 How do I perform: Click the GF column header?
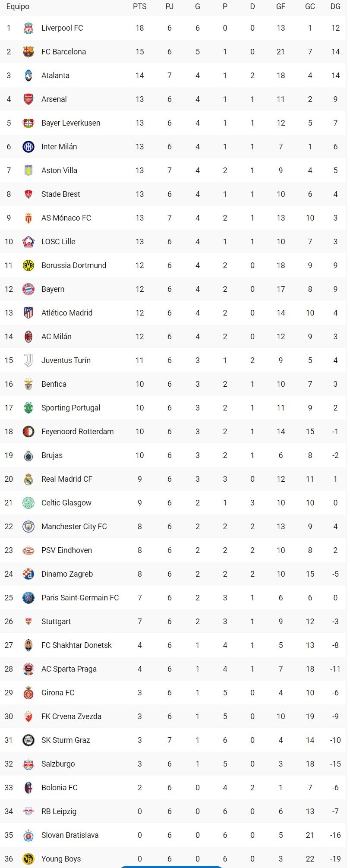[x=281, y=7]
